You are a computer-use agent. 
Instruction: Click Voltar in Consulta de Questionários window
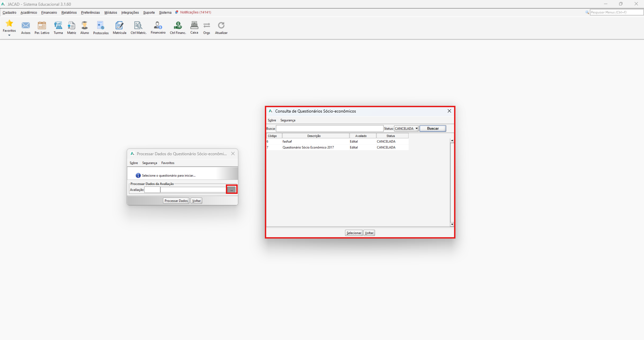(369, 233)
